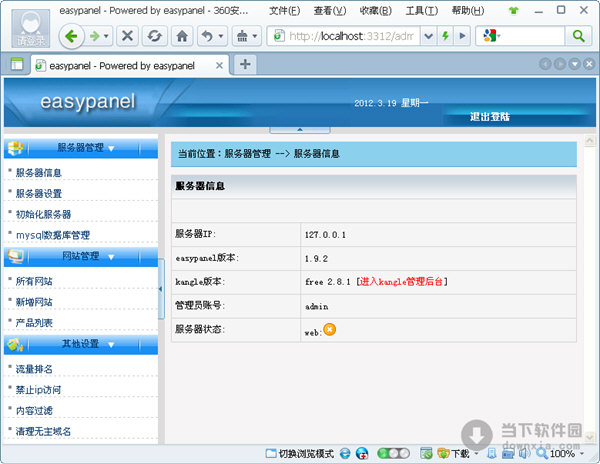Image resolution: width=600 pixels, height=464 pixels.
Task: Click the orange web status X icon
Action: (x=329, y=329)
